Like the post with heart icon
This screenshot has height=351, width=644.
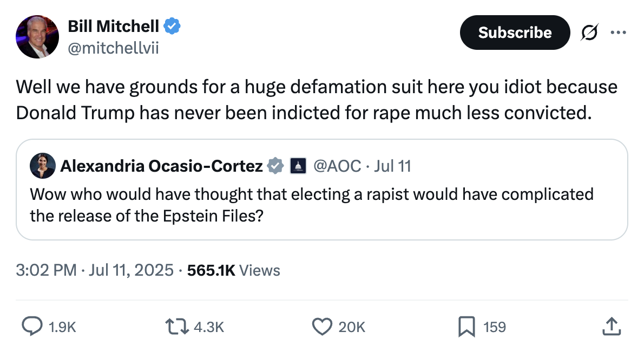[322, 326]
